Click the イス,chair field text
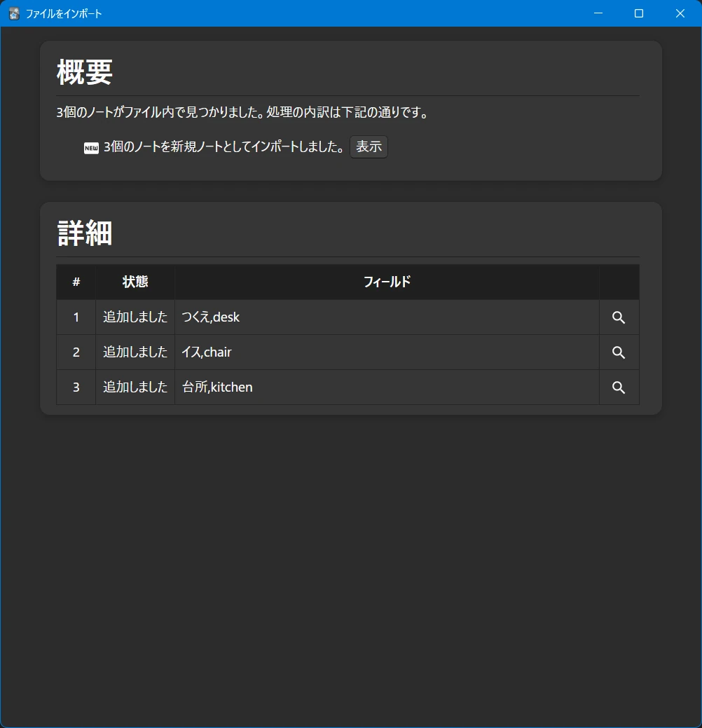The width and height of the screenshot is (702, 728). pyautogui.click(x=207, y=352)
